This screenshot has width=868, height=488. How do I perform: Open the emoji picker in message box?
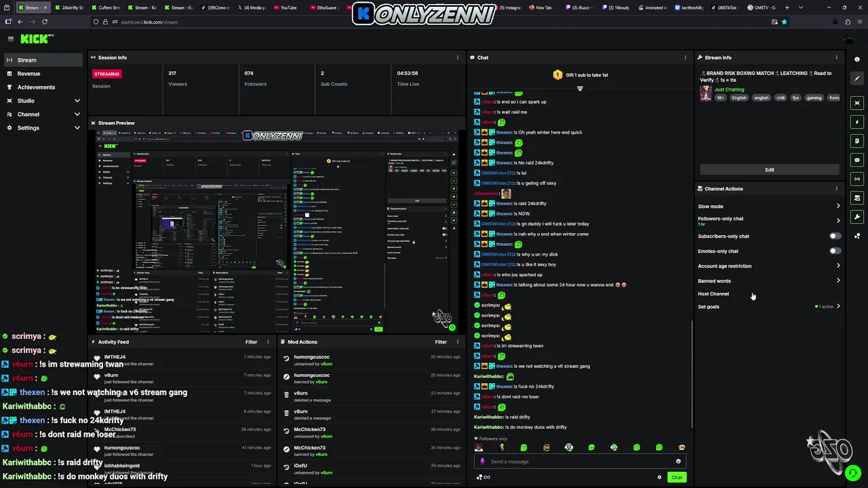click(x=678, y=462)
